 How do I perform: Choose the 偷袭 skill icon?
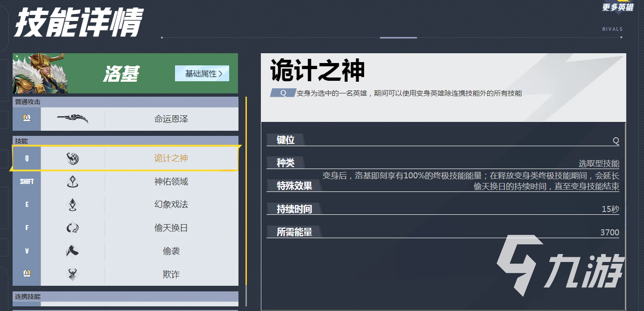[72, 251]
